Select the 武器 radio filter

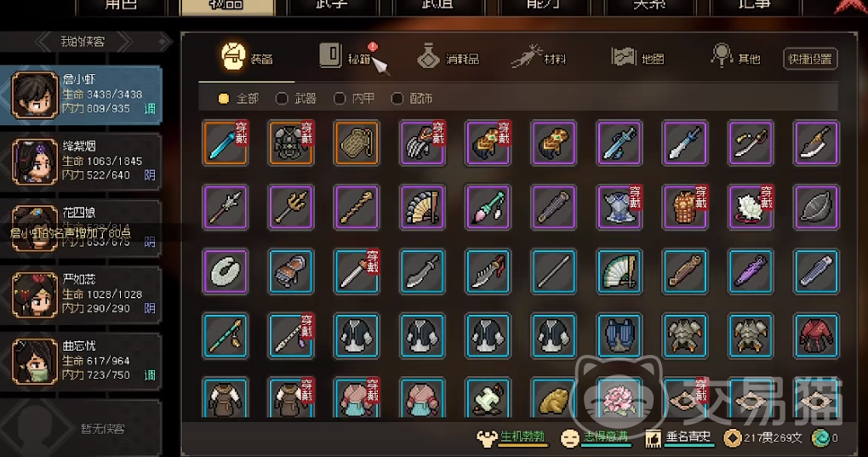click(296, 99)
